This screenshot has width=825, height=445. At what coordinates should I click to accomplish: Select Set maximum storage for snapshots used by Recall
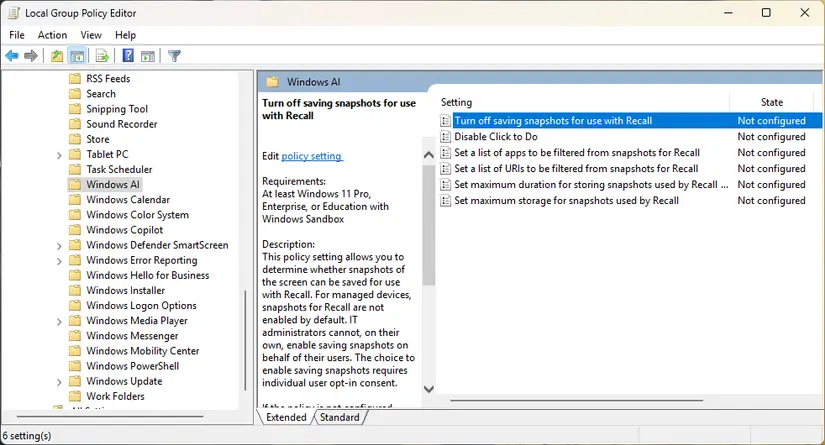pyautogui.click(x=566, y=201)
